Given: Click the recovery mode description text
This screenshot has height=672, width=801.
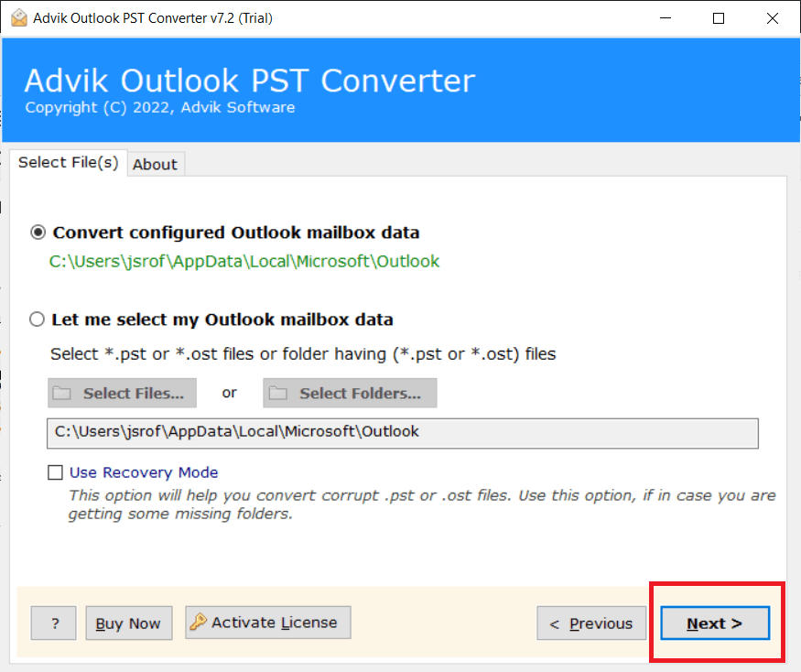Looking at the screenshot, I should pos(422,504).
